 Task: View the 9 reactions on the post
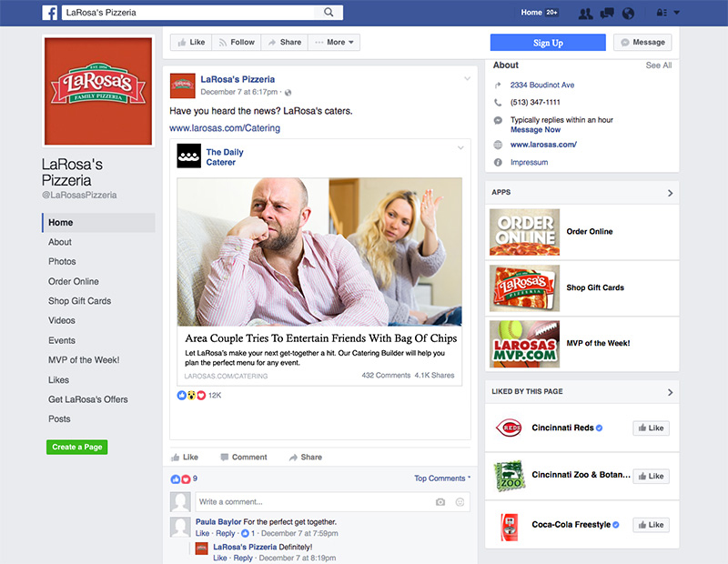coord(185,478)
